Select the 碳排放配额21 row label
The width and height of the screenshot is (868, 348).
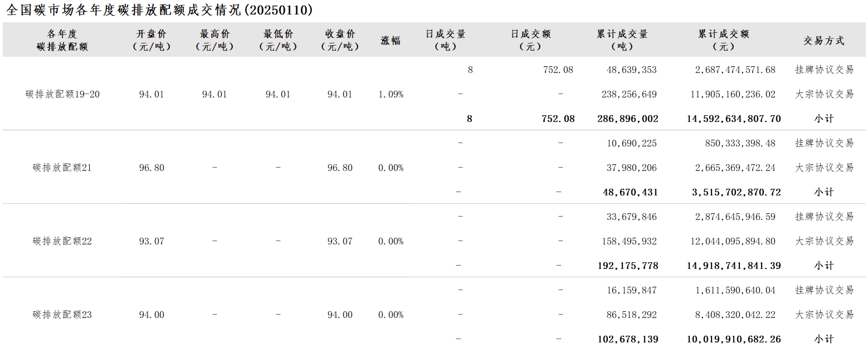point(62,168)
